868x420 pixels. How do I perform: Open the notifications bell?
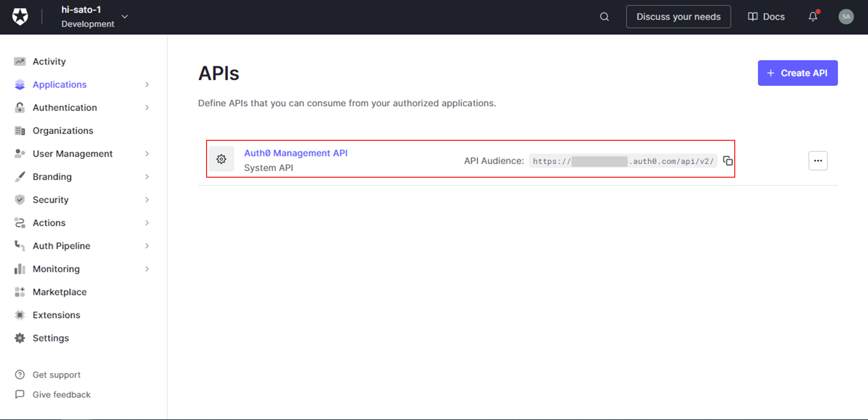tap(812, 17)
